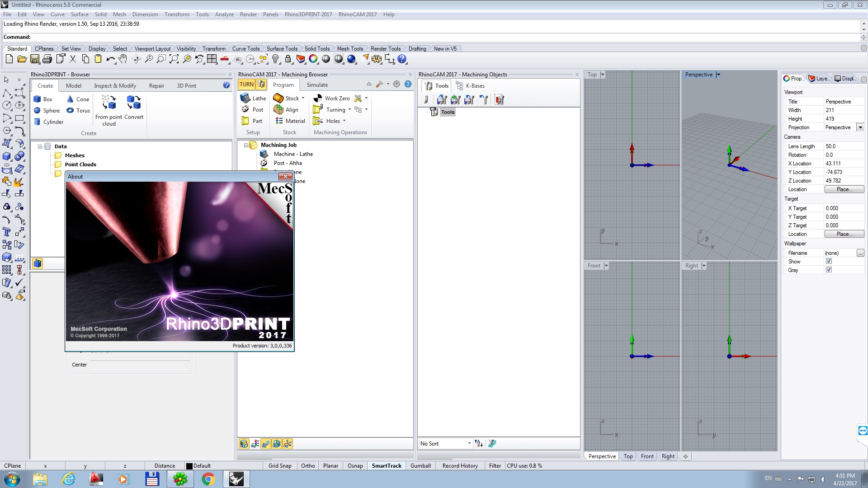The height and width of the screenshot is (488, 868).
Task: Create a Box in Rhino3DPRINT
Action: [x=43, y=99]
